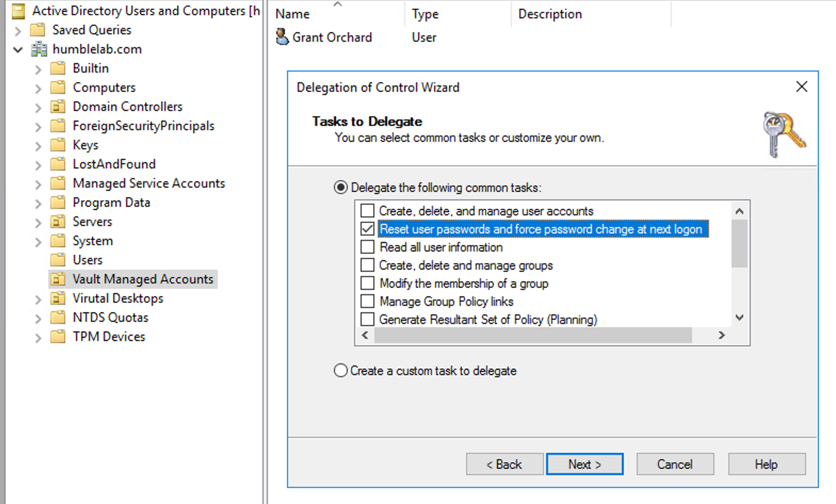Check Modify the membership of a group
The height and width of the screenshot is (504, 836).
(x=367, y=283)
